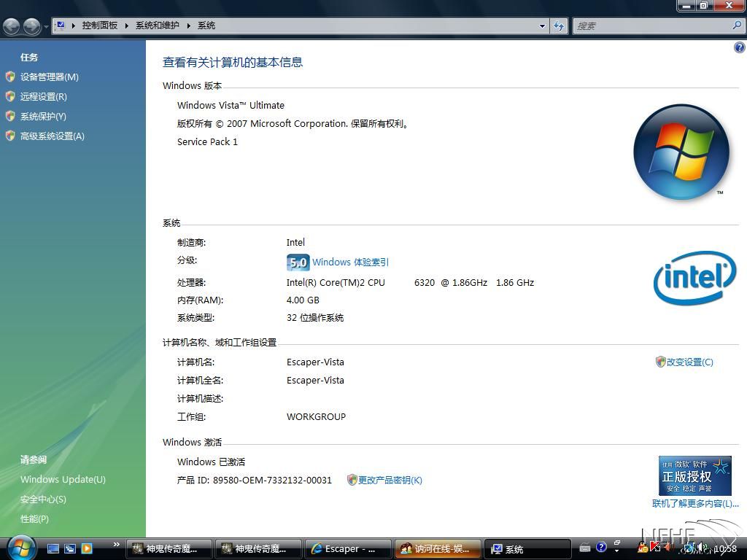Open 远程设置(R) in the sidebar
This screenshot has height=560, width=747.
coord(43,96)
